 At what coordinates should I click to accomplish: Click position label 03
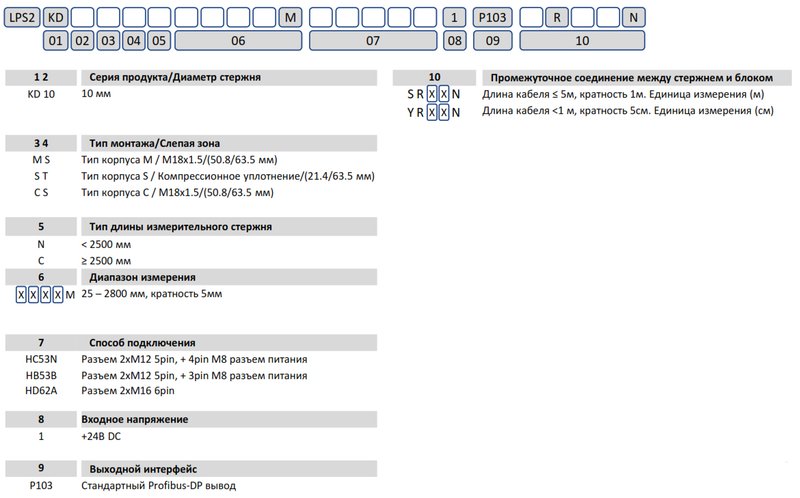tap(108, 41)
